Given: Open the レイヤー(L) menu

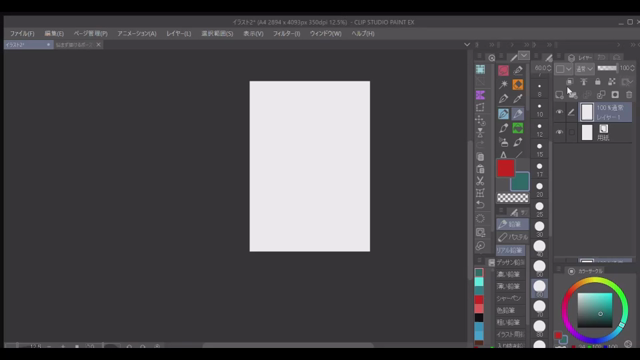Looking at the screenshot, I should pyautogui.click(x=179, y=33).
